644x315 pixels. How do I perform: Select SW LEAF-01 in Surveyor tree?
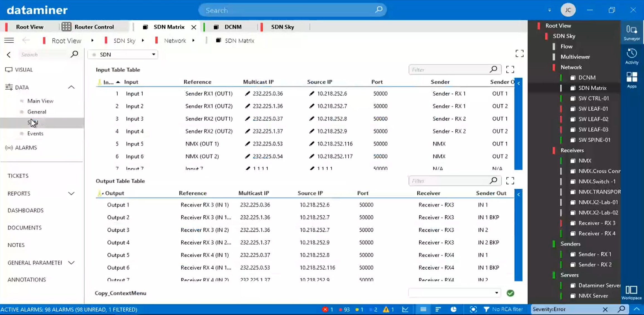point(593,109)
